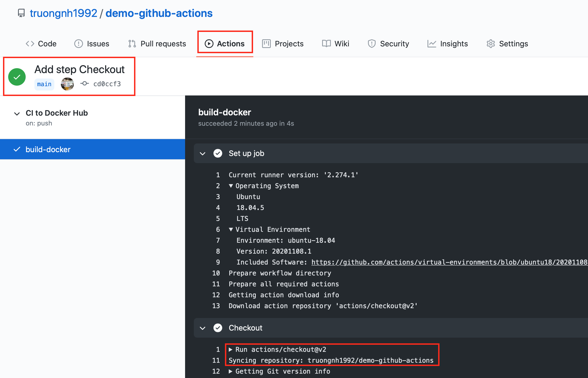The width and height of the screenshot is (588, 378).
Task: Click log line 'Version: 20201108.1'
Action: pos(274,251)
